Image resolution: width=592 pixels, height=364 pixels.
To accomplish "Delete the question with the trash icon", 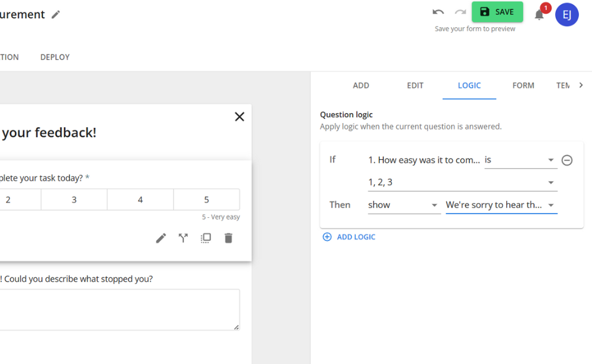I will pyautogui.click(x=228, y=237).
